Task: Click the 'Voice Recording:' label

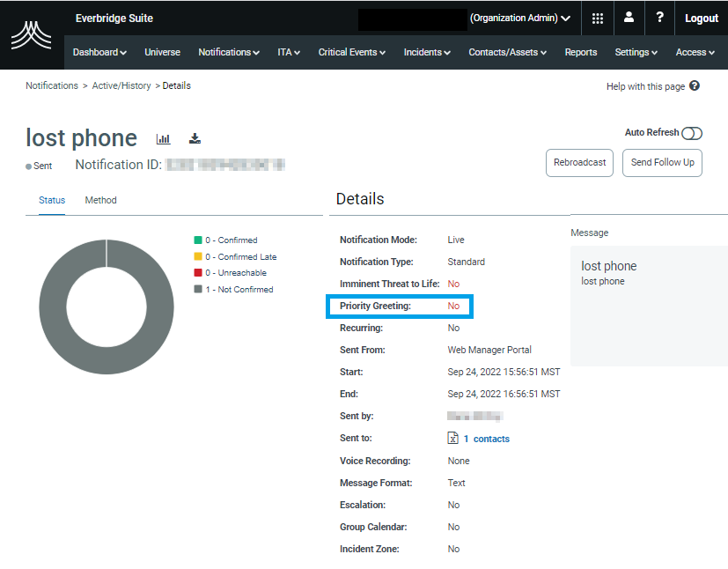Action: [x=375, y=461]
